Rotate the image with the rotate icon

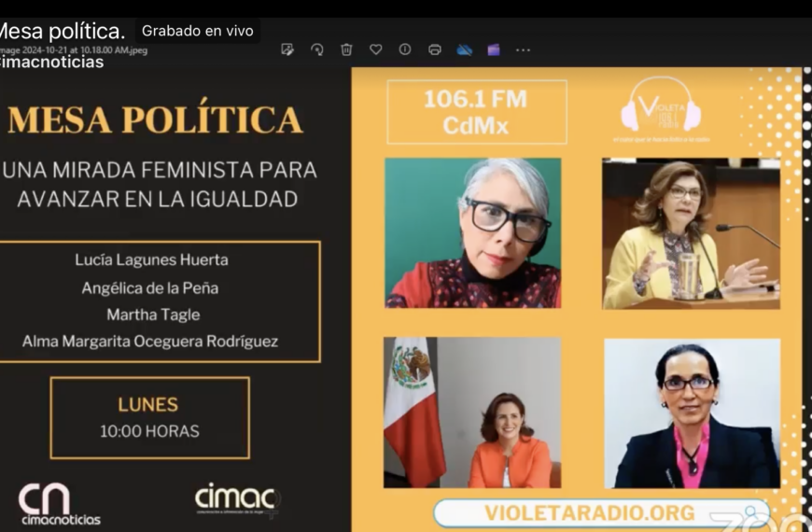point(317,49)
